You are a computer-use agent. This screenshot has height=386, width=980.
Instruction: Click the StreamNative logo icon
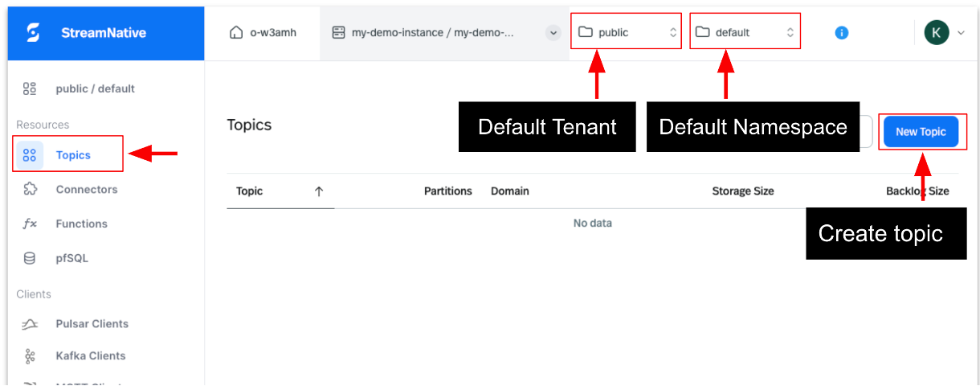click(33, 33)
